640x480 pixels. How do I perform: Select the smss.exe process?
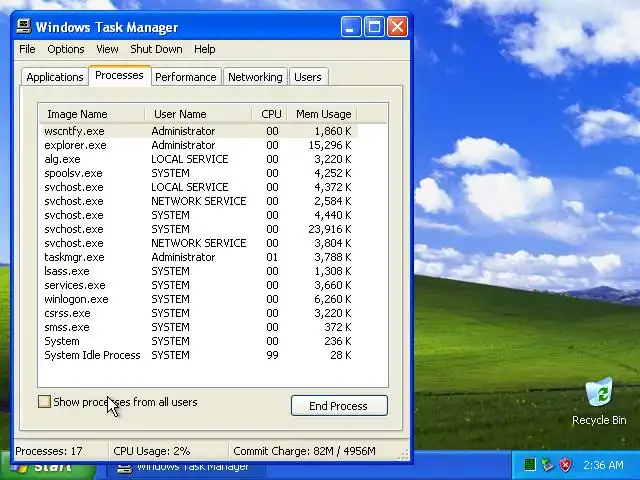point(198,327)
